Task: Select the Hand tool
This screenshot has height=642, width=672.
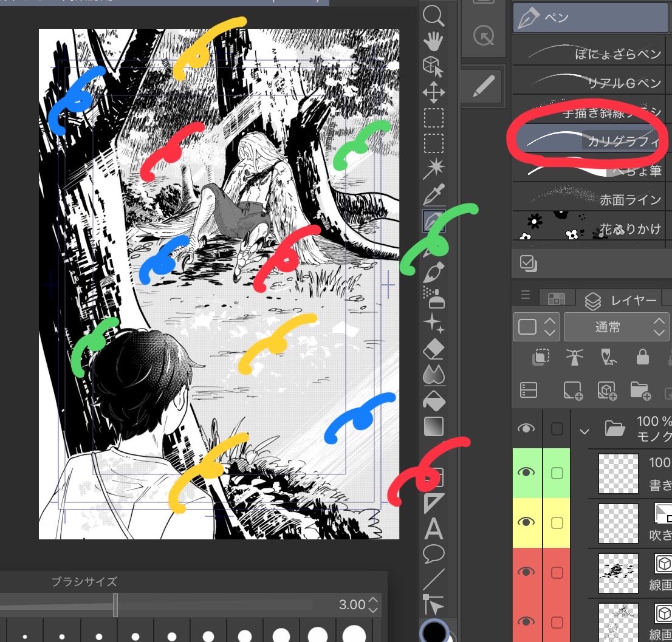Action: pyautogui.click(x=434, y=40)
